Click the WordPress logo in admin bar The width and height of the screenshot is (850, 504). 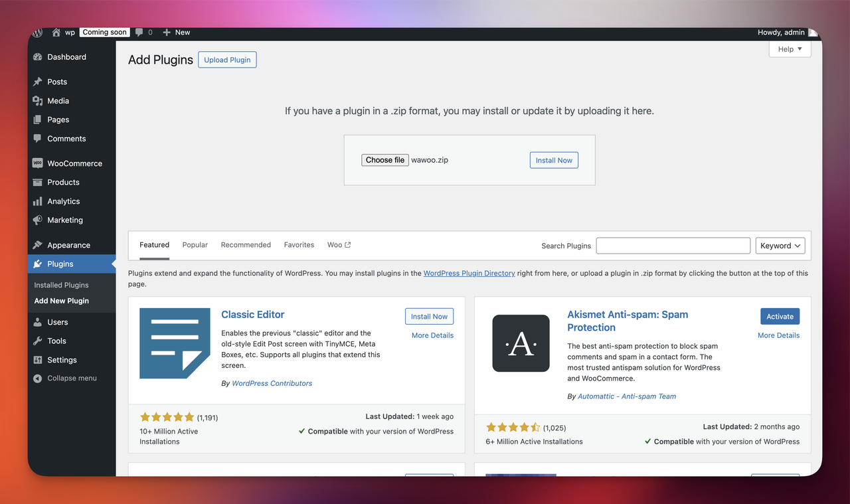pos(38,33)
